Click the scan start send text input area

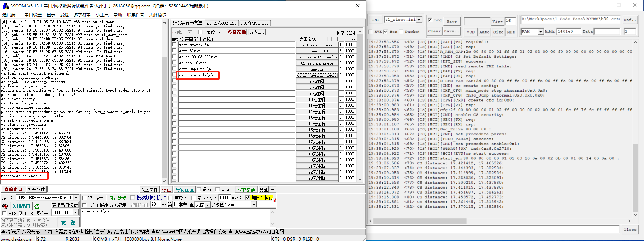tap(176, 217)
